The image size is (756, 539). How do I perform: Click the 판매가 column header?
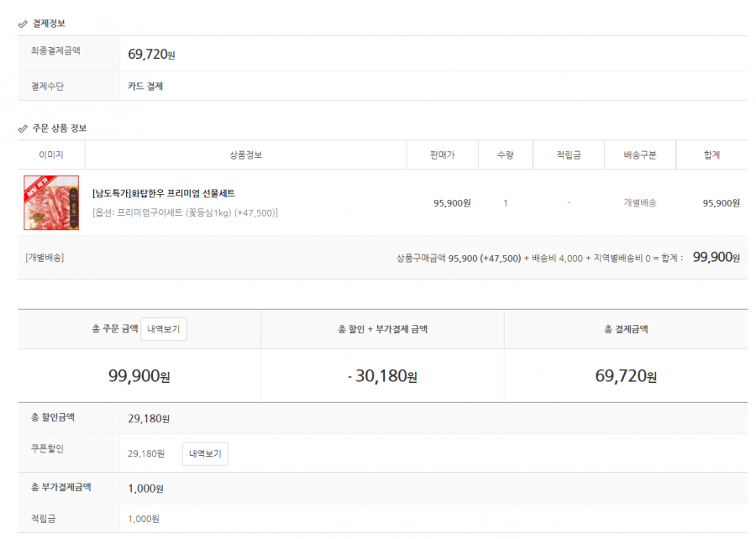(442, 154)
